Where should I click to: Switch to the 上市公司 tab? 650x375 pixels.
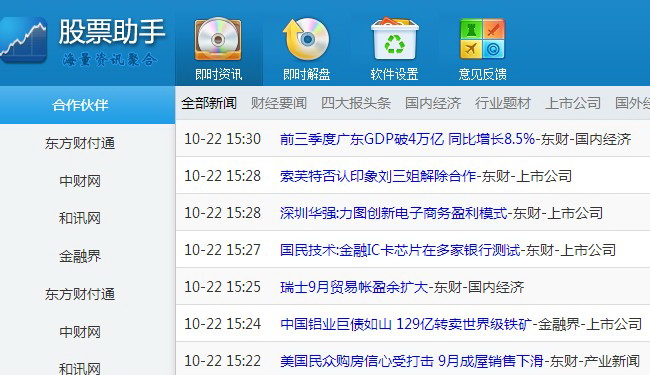573,103
